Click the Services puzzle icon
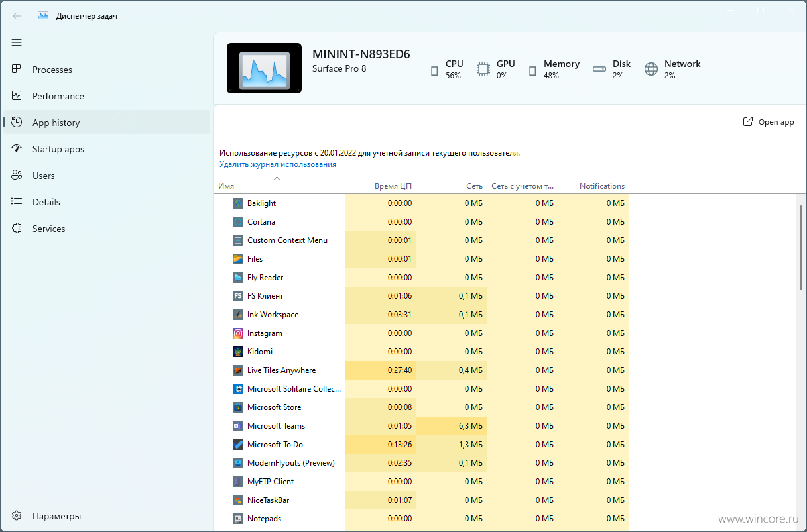Image resolution: width=807 pixels, height=532 pixels. [17, 229]
